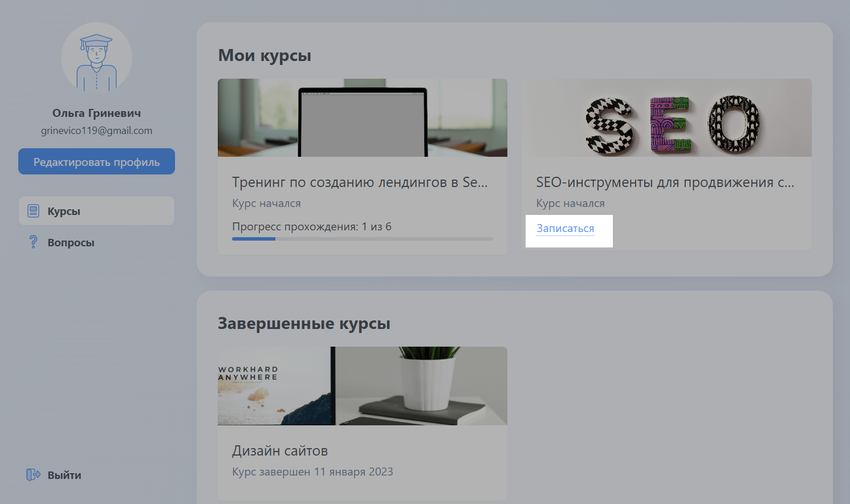Open the SEO letters course thumbnail
This screenshot has width=850, height=504.
coord(666,117)
